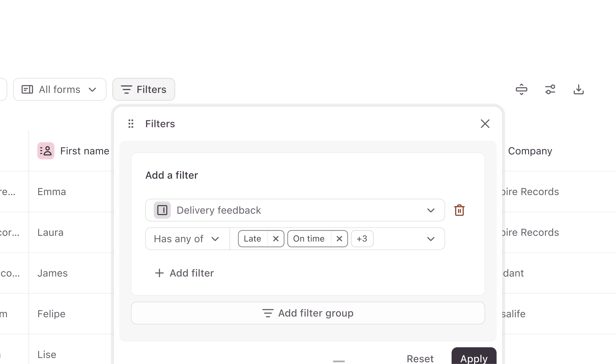Click Add filter

(184, 273)
